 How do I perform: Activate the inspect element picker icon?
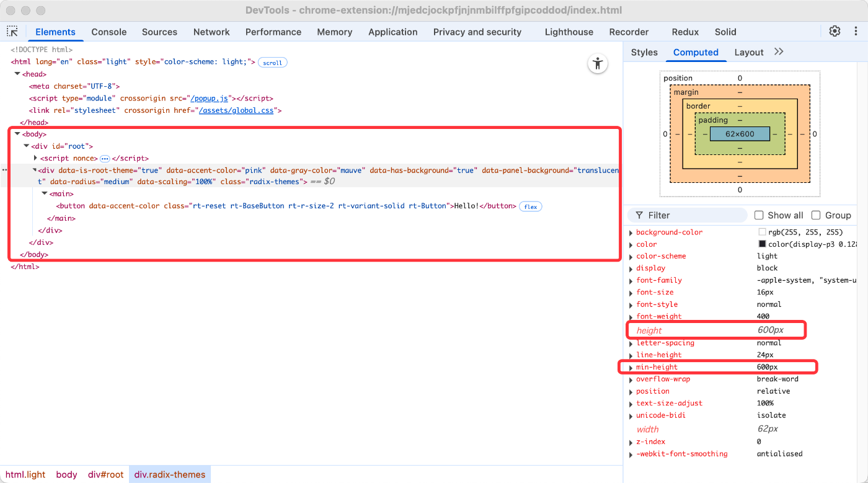12,32
